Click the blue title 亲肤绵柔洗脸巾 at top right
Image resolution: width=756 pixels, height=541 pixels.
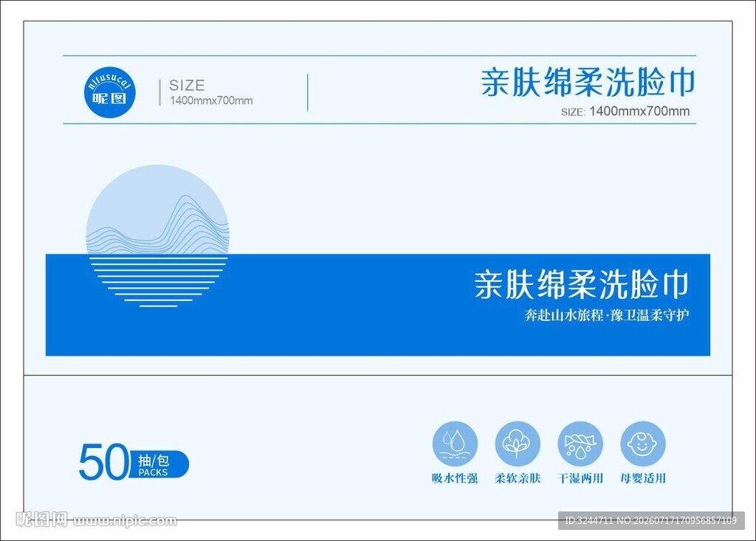587,83
